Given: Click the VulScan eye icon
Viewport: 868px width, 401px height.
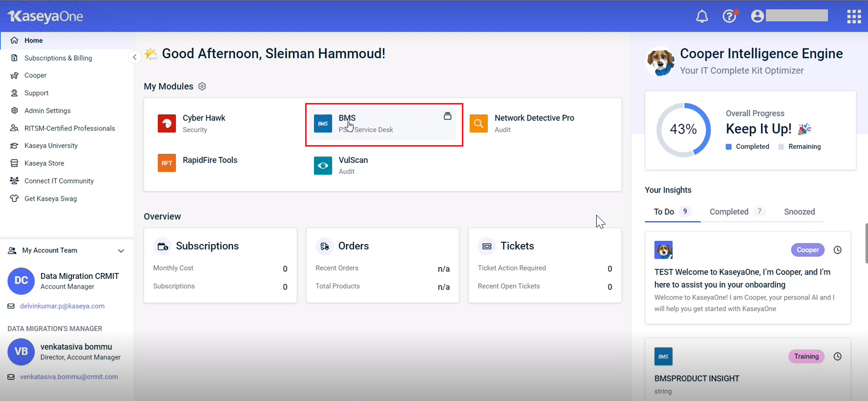Looking at the screenshot, I should [x=323, y=165].
